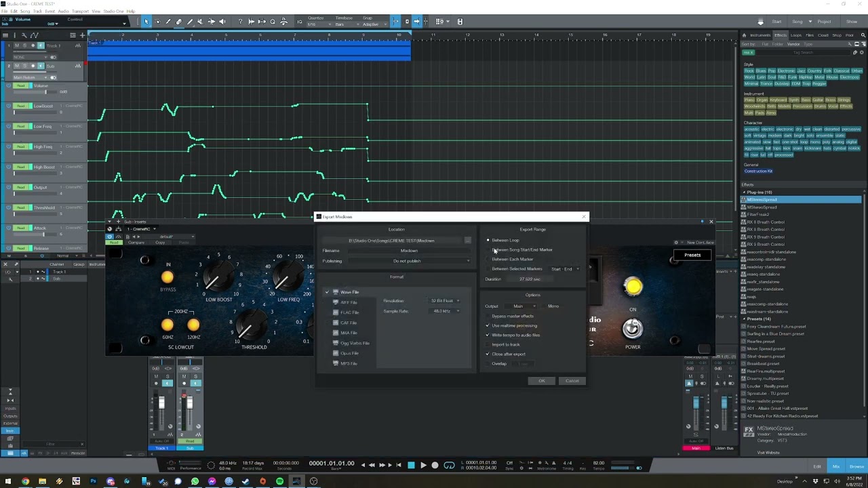
Task: Show automation via the curve icon
Action: [x=35, y=35]
